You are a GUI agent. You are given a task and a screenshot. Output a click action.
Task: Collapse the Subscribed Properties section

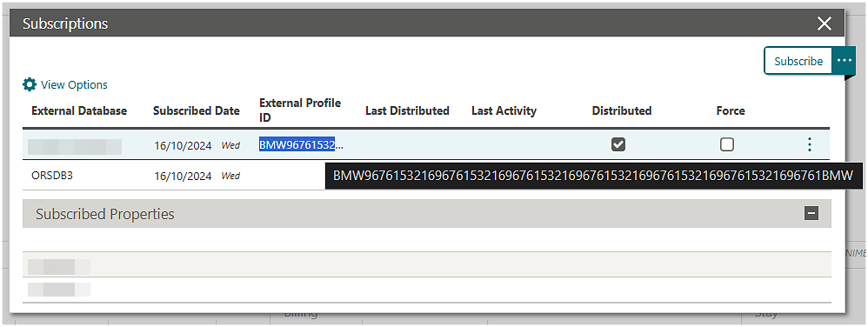pyautogui.click(x=811, y=213)
